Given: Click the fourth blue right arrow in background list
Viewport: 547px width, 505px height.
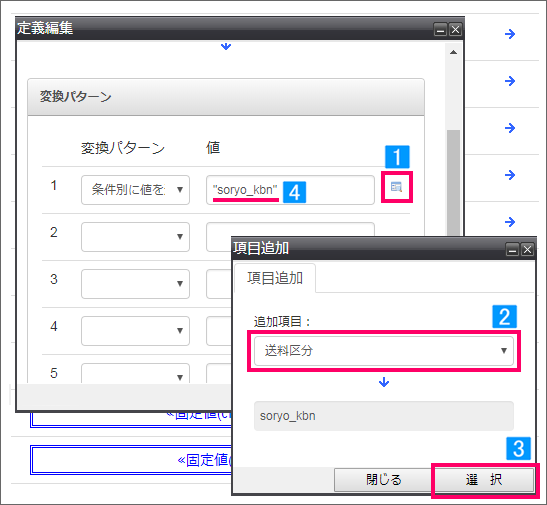Looking at the screenshot, I should coord(510,175).
